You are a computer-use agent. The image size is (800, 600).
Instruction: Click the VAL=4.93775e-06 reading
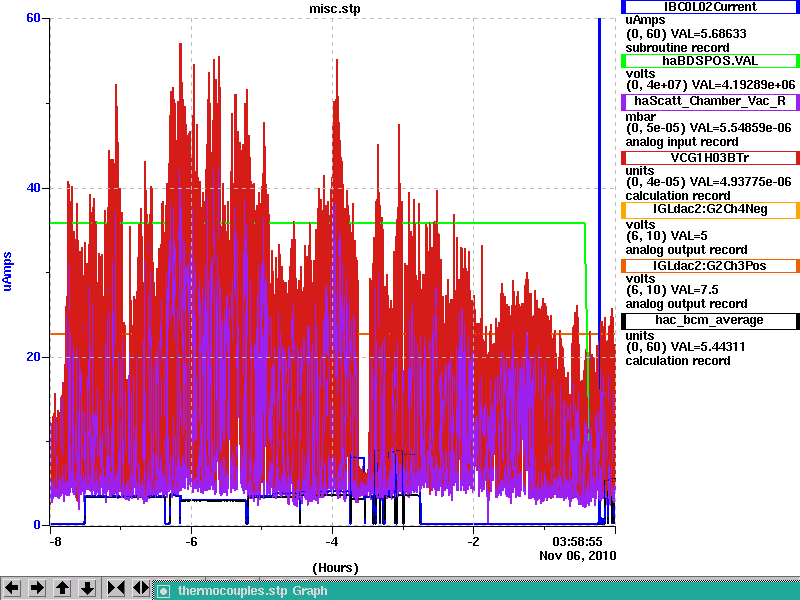740,182
